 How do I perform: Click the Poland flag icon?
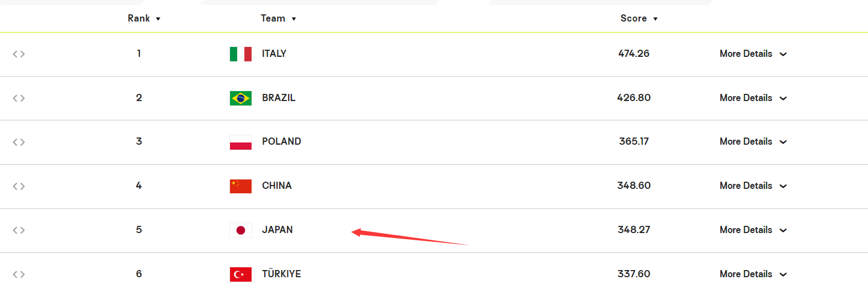pyautogui.click(x=240, y=142)
